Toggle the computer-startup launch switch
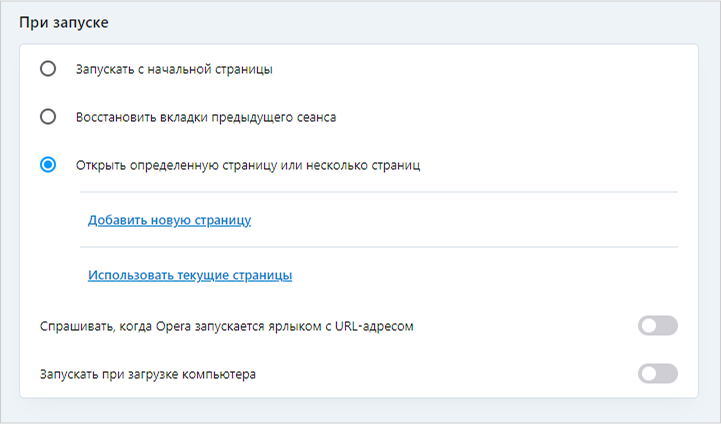 657,374
